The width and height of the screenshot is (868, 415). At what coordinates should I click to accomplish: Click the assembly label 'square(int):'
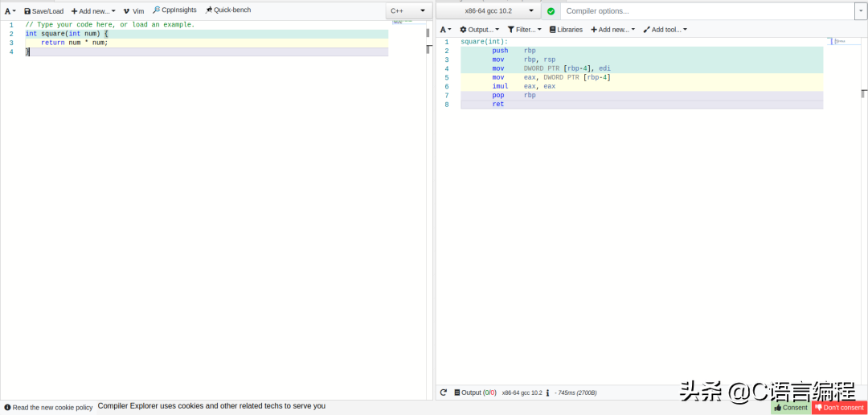485,42
